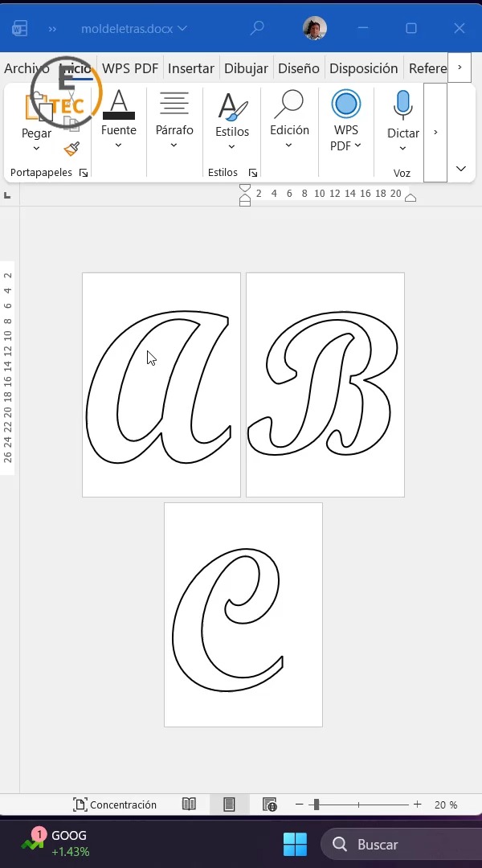Switch to Read Mode view

pos(189,805)
